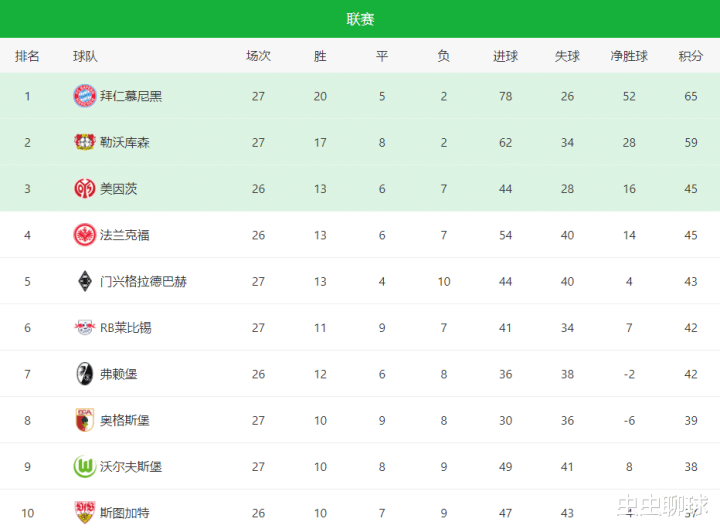Click the Augsburg club logo
Viewport: 720px width, 532px height.
point(84,420)
